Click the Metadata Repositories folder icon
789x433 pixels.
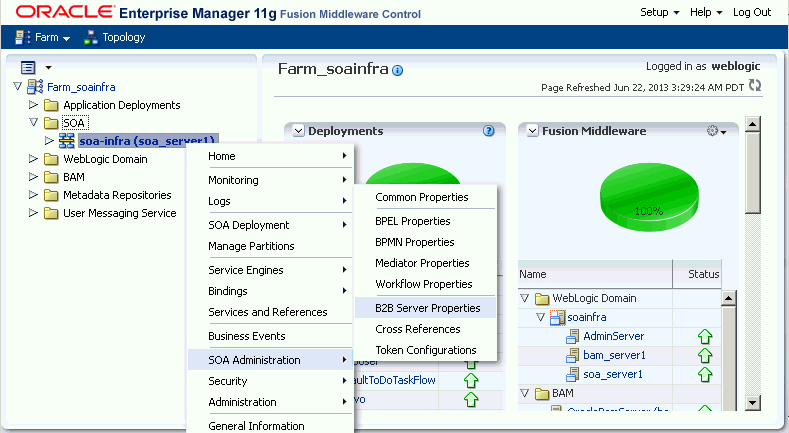(51, 195)
